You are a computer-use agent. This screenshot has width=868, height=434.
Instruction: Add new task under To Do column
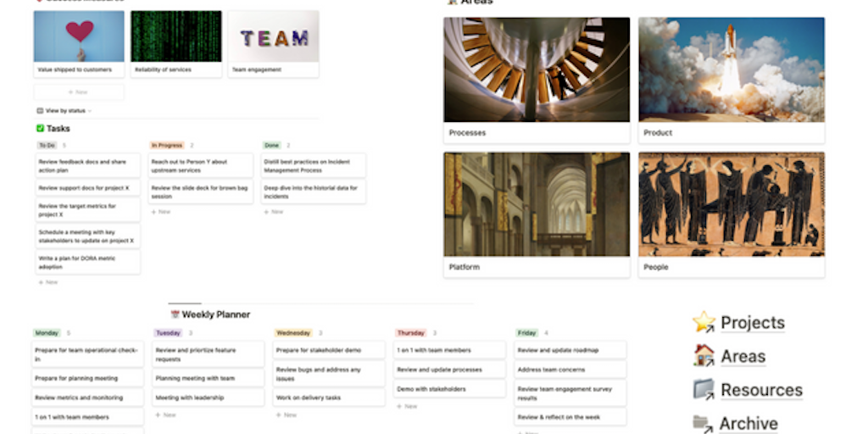(48, 282)
